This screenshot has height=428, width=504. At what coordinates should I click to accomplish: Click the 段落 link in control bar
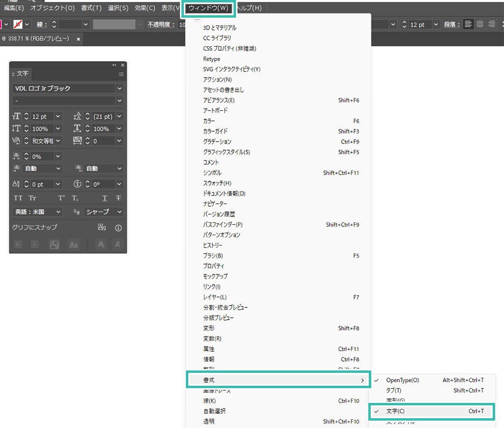(451, 25)
